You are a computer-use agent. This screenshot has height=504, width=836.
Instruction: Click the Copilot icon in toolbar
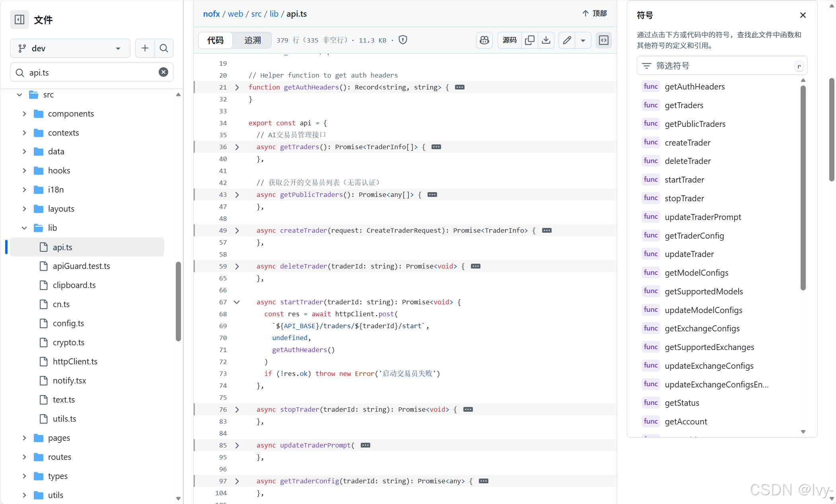[x=484, y=40]
